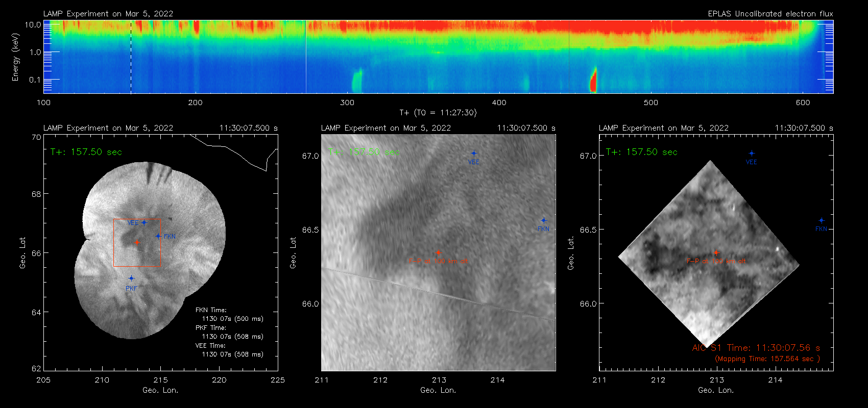Click the '500' tick on spectrogram time axis
Viewport: 868px width, 408px height.
tap(651, 103)
